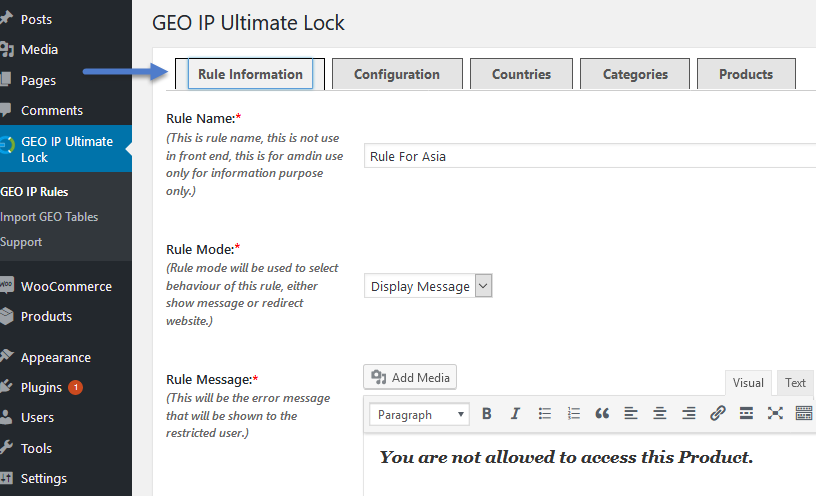Switch editor to Visual tab
816x496 pixels.
pyautogui.click(x=748, y=383)
